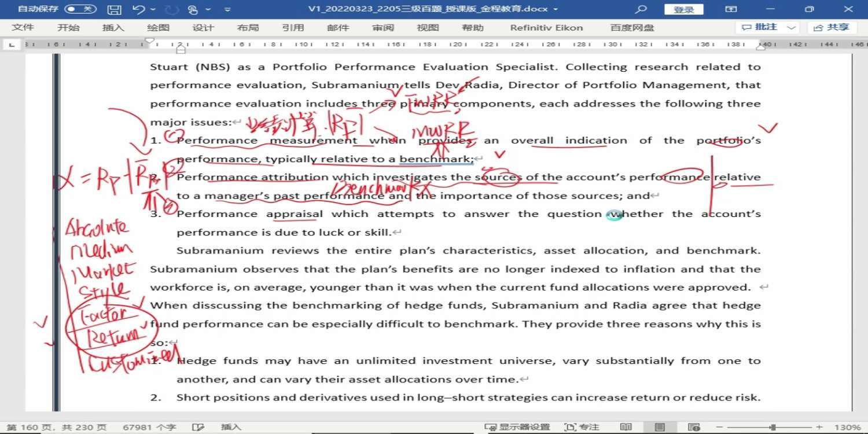
Task: Click the Undo arrow icon
Action: (138, 9)
